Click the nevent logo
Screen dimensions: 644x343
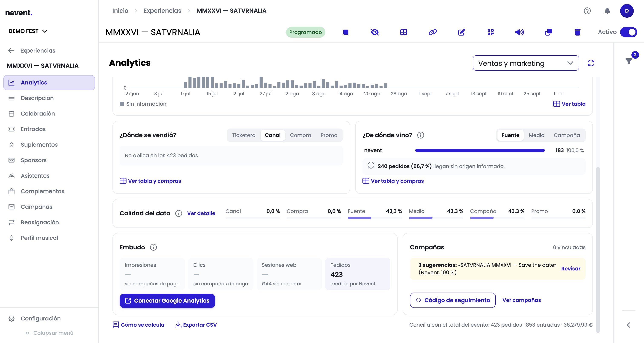[x=19, y=13]
